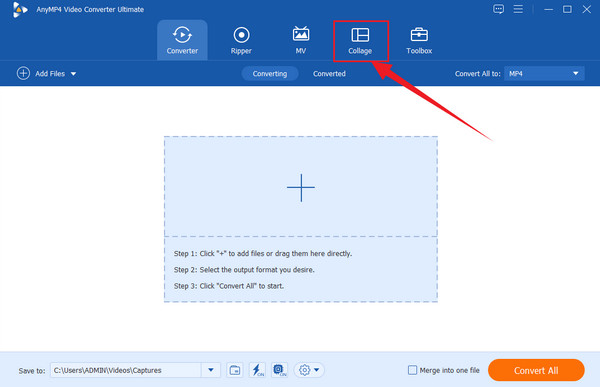This screenshot has width=600, height=387.
Task: Switch to the Converted tab
Action: click(329, 73)
